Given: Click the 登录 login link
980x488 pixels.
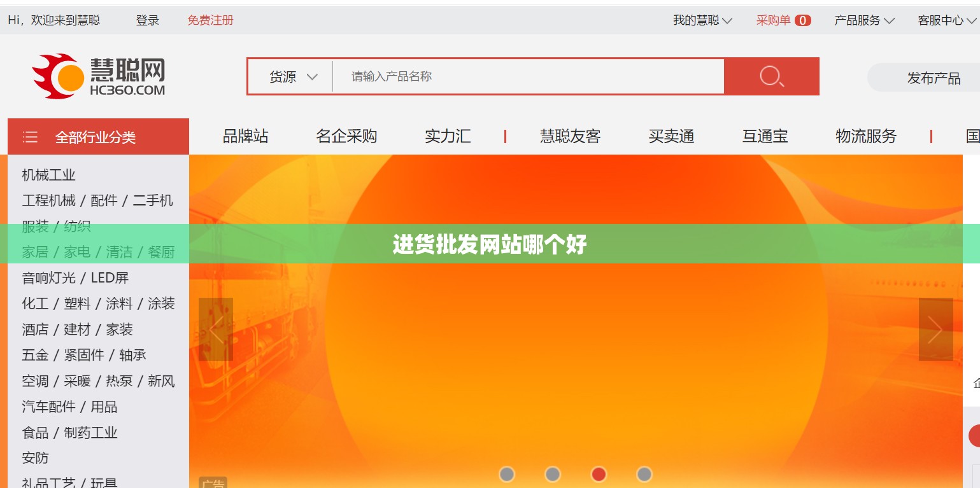Looking at the screenshot, I should pos(148,20).
